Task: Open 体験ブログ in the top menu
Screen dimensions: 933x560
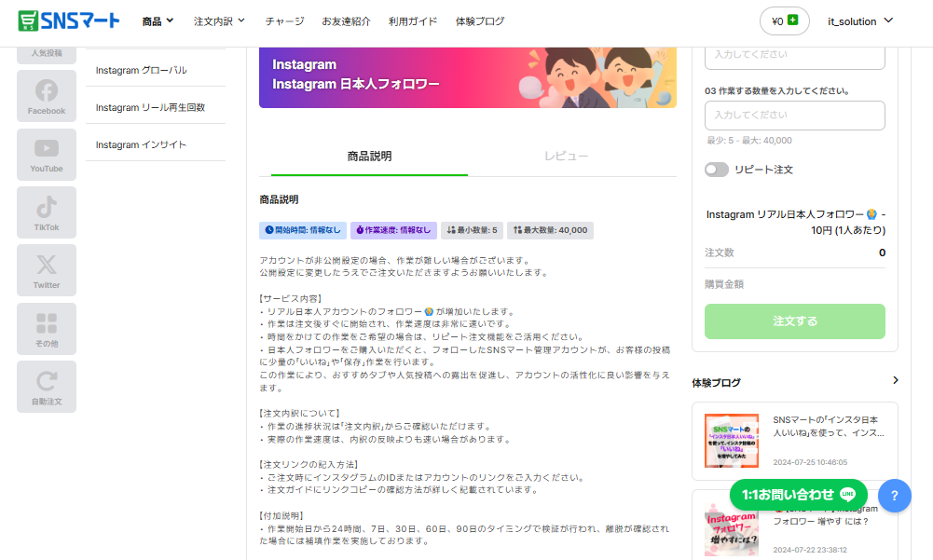Action: tap(480, 21)
